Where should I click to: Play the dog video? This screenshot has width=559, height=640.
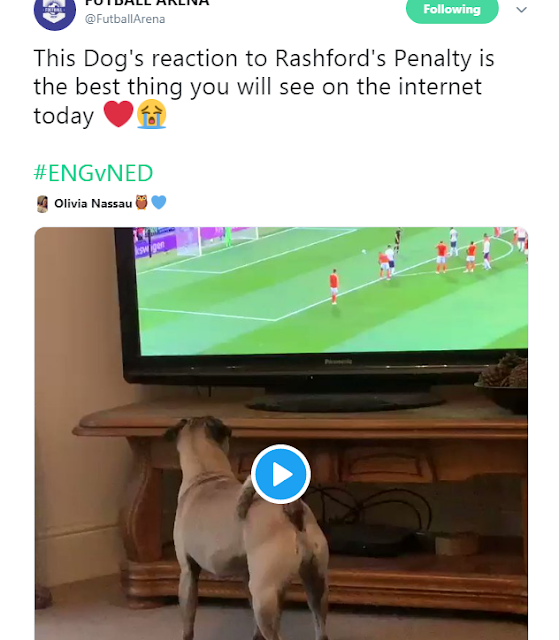(281, 474)
